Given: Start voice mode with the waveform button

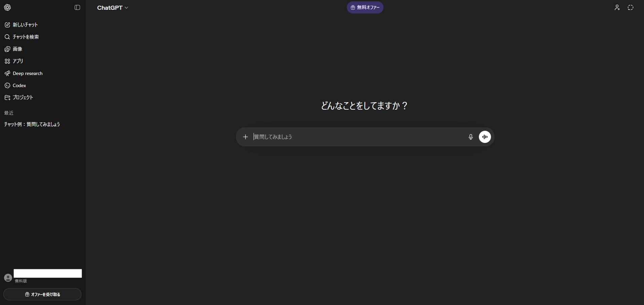Looking at the screenshot, I should pos(485,137).
